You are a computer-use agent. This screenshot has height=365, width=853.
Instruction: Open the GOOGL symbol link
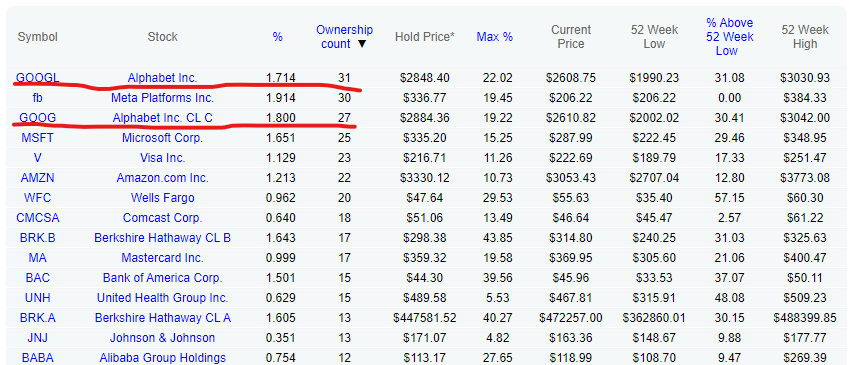point(37,78)
